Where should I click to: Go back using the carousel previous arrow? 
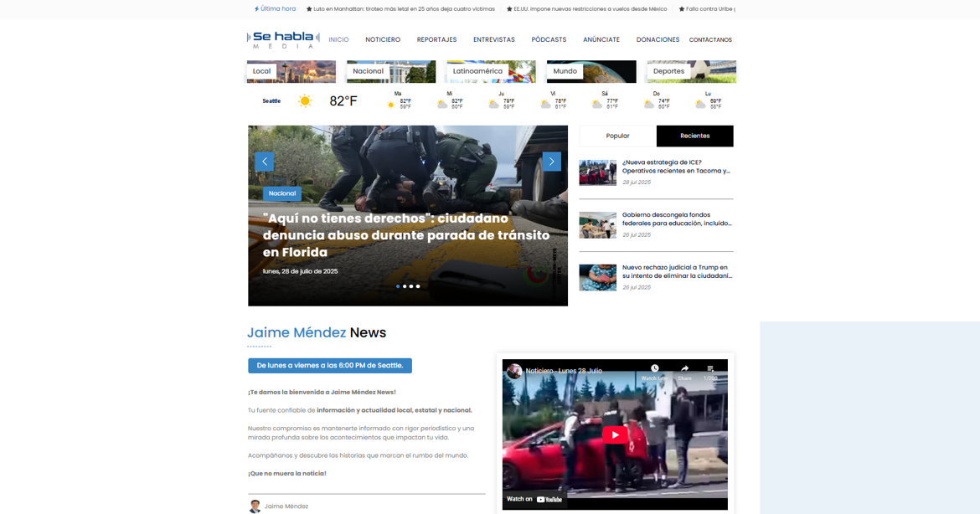[265, 161]
